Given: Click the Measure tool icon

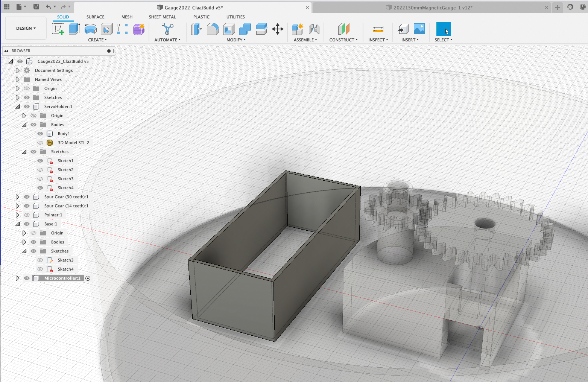Looking at the screenshot, I should [x=378, y=29].
